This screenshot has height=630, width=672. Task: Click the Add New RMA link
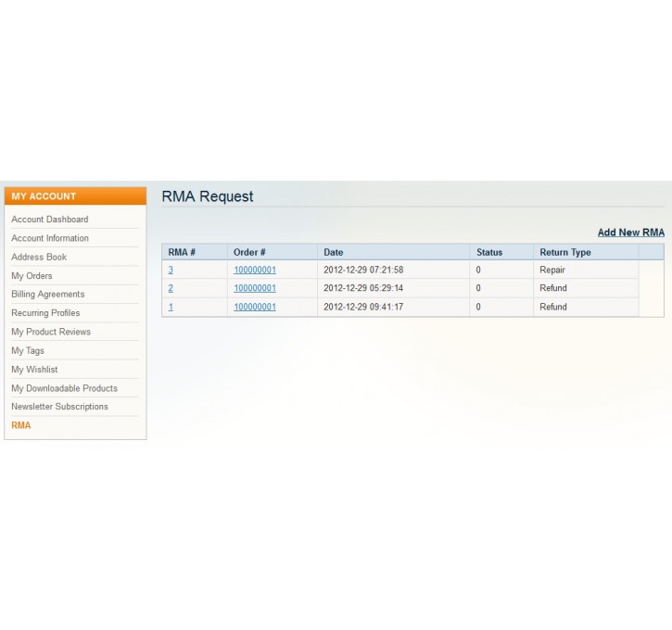point(631,233)
